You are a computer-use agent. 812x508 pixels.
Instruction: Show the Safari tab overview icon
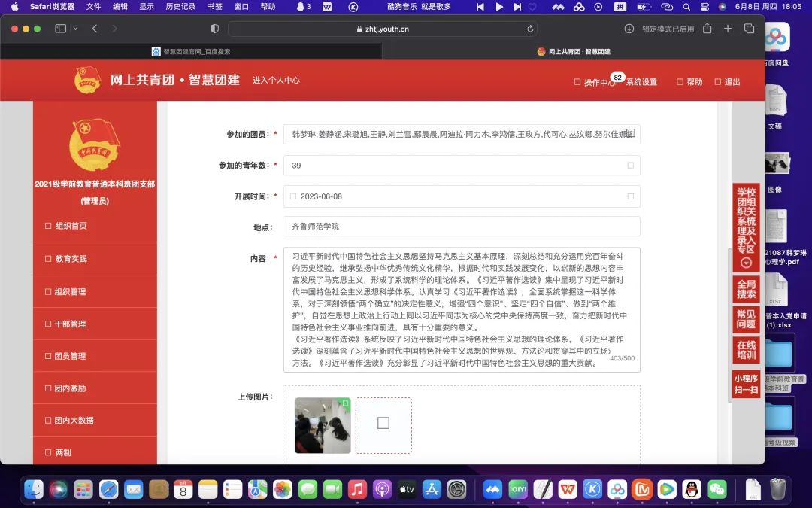pyautogui.click(x=749, y=29)
